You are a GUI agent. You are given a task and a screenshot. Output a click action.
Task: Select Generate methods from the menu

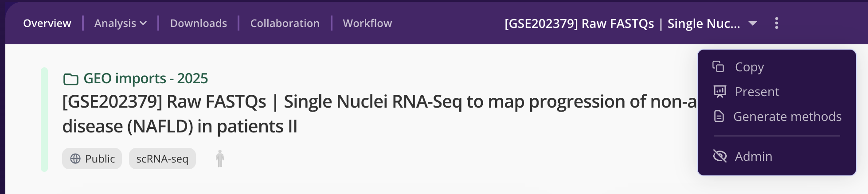point(787,116)
